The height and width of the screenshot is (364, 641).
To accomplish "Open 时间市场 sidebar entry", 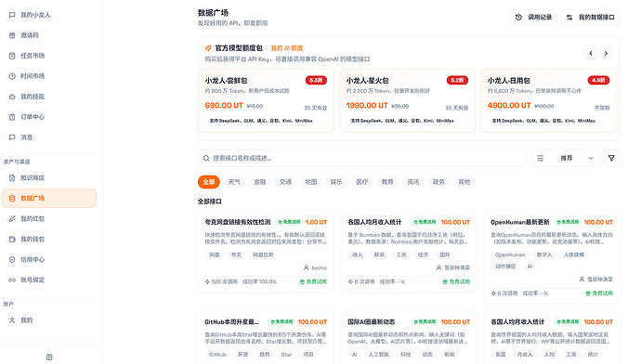I will (x=49, y=76).
